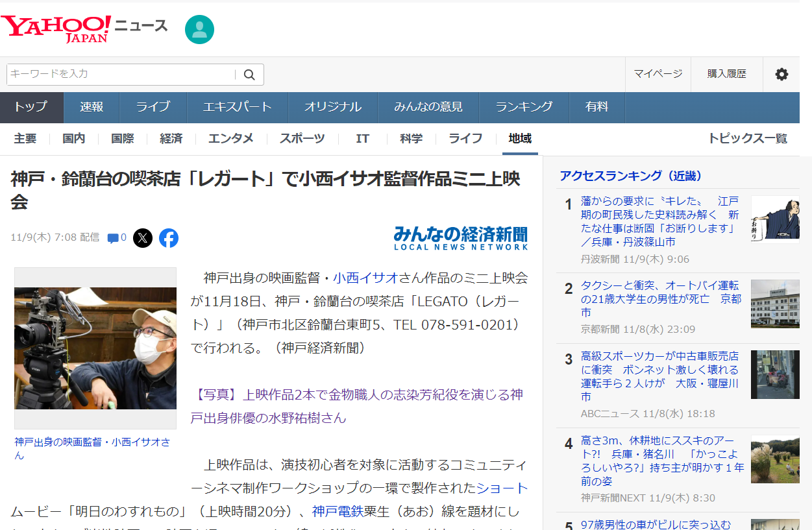Click the マイページ button

coord(658,74)
